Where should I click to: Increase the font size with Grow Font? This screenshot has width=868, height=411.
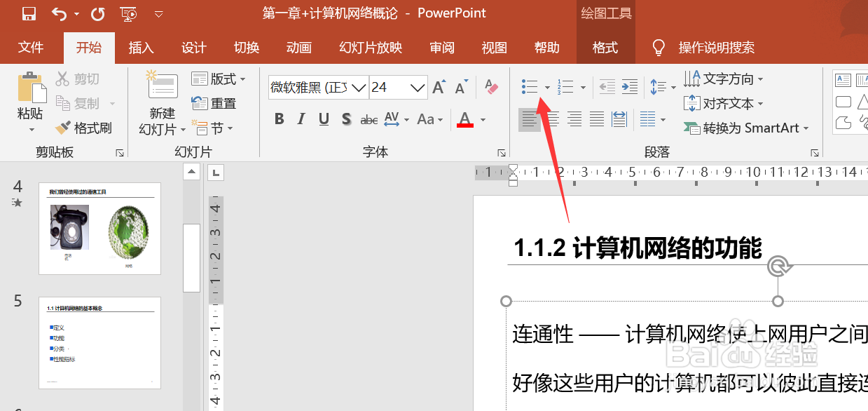(438, 87)
